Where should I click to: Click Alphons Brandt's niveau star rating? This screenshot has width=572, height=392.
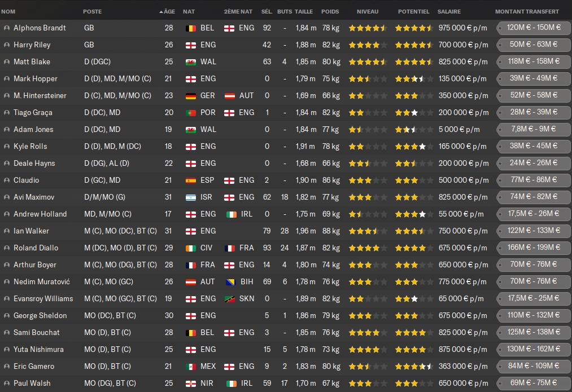tap(368, 28)
